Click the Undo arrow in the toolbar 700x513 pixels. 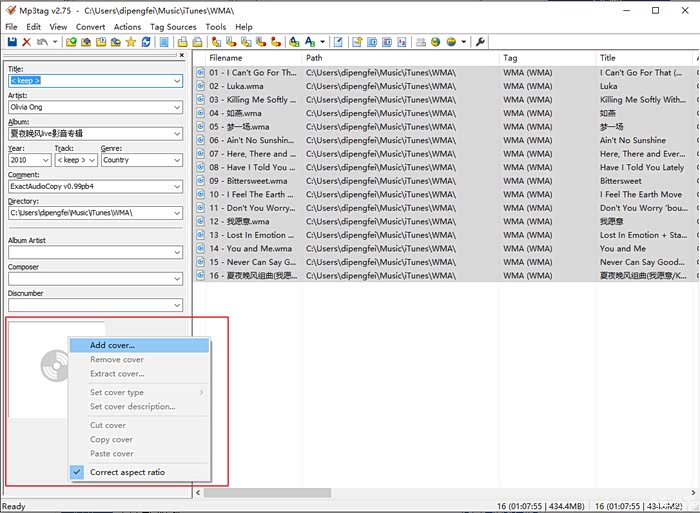tap(42, 42)
